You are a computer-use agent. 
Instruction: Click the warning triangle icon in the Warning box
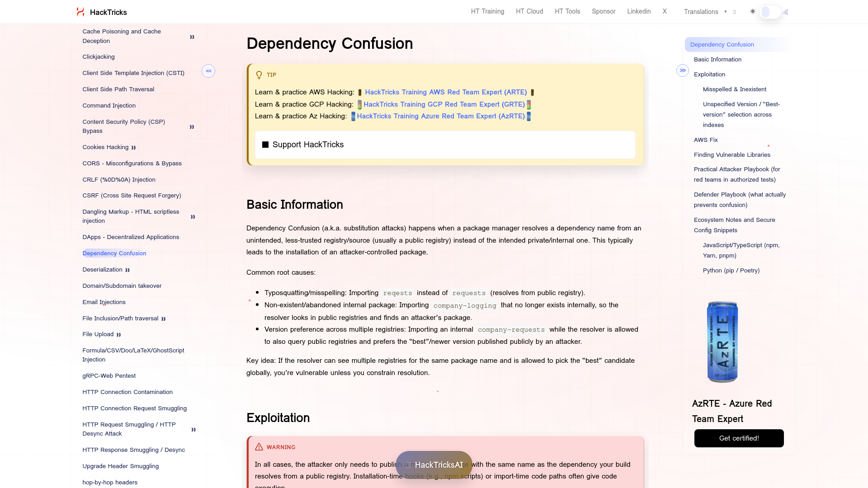coord(259,447)
